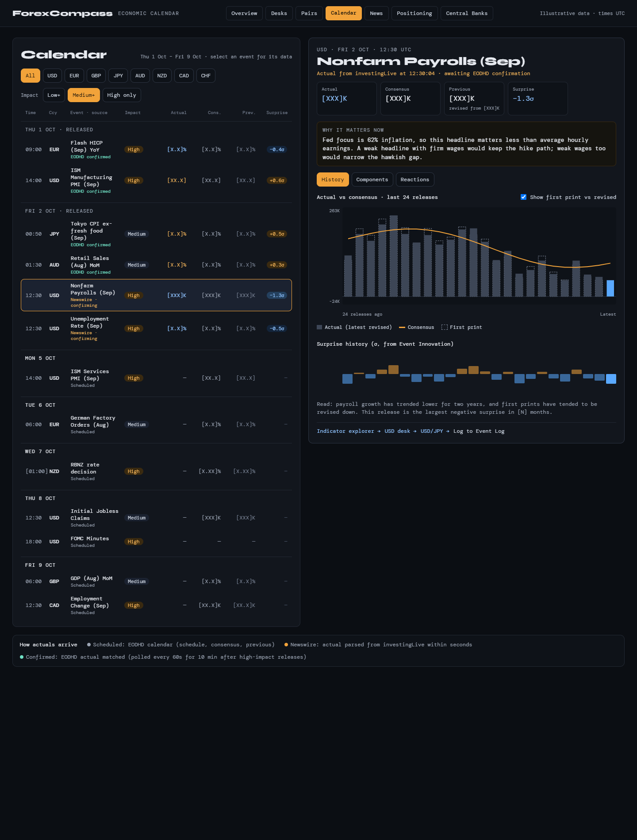
Task: Filter calendar by CAD currency
Action: [184, 76]
